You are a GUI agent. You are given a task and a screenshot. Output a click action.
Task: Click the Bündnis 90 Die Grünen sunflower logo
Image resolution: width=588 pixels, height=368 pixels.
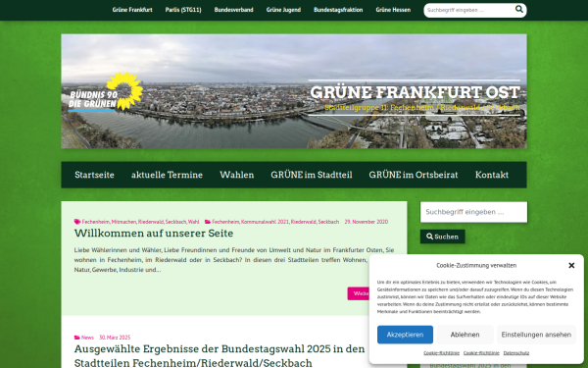click(x=106, y=92)
